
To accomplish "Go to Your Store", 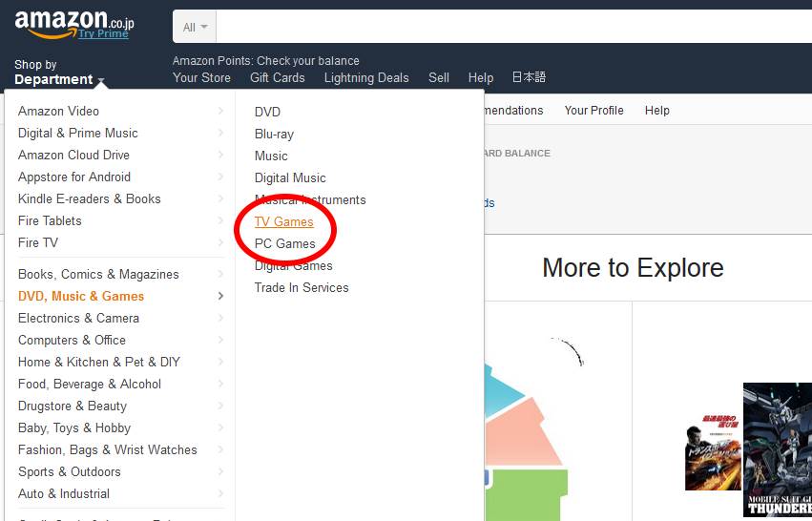I will click(x=201, y=77).
